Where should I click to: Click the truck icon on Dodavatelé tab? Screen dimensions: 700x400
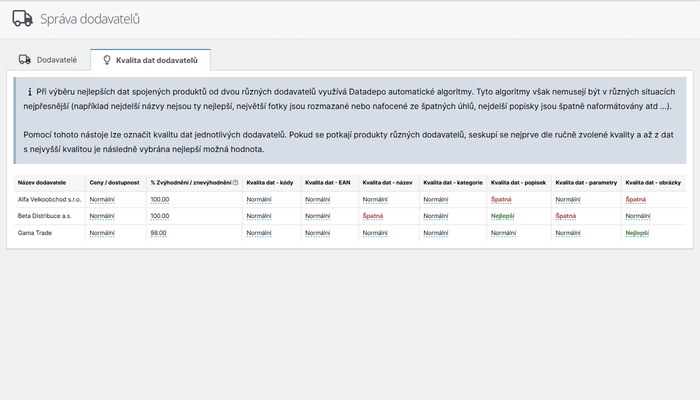25,59
